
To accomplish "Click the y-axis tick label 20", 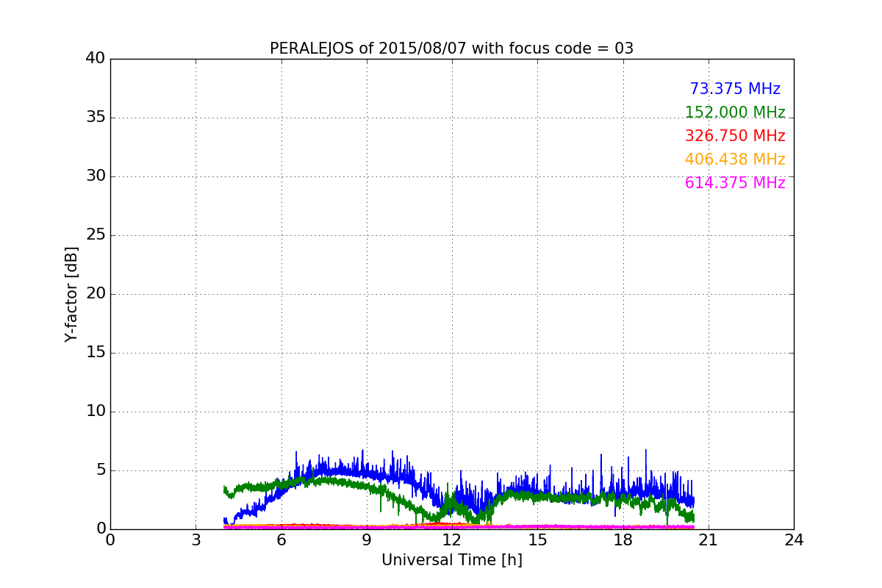I will click(x=96, y=294).
